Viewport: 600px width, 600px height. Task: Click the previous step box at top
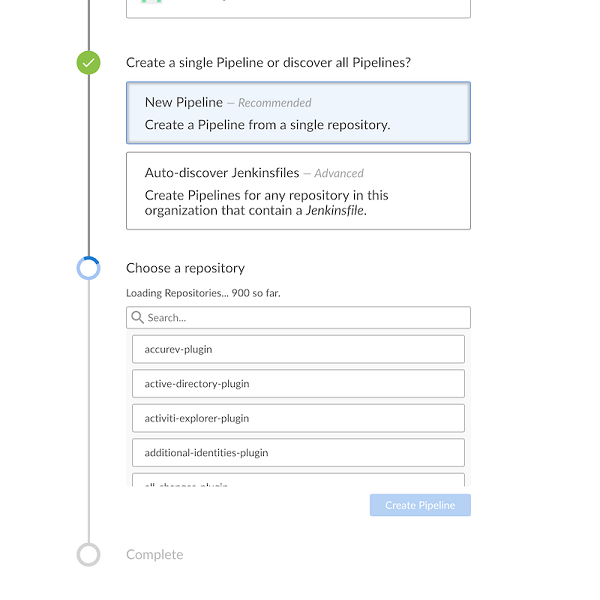pyautogui.click(x=298, y=8)
